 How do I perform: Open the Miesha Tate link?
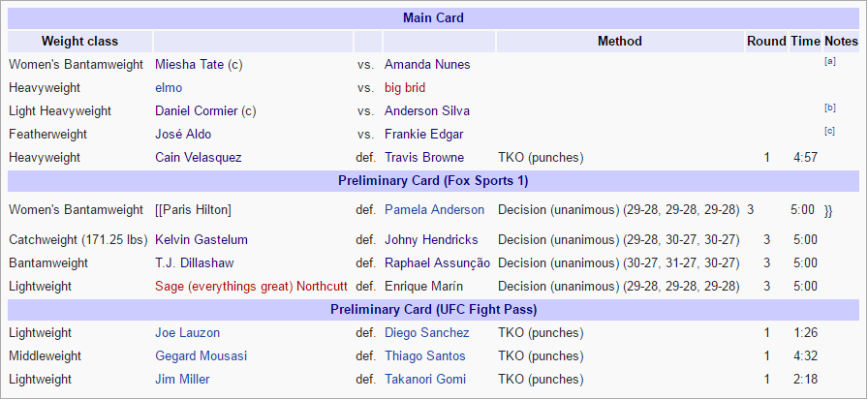(189, 65)
